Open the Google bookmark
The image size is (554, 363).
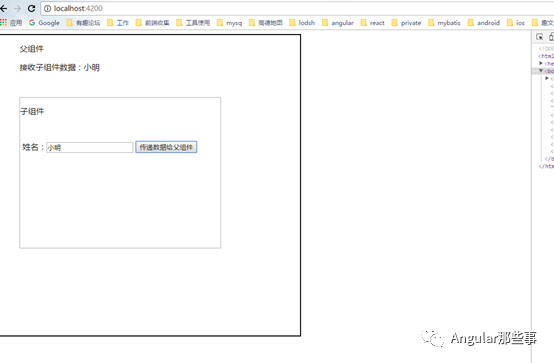(x=44, y=23)
